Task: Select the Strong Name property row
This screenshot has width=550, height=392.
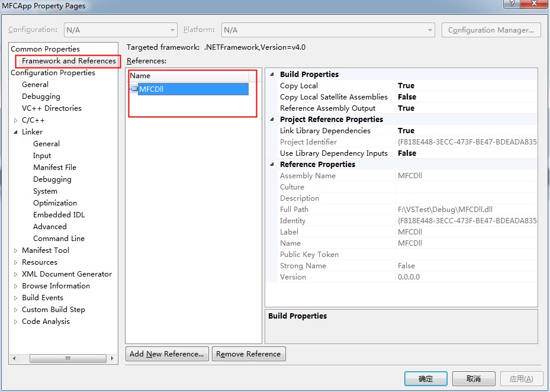Action: tap(407, 266)
